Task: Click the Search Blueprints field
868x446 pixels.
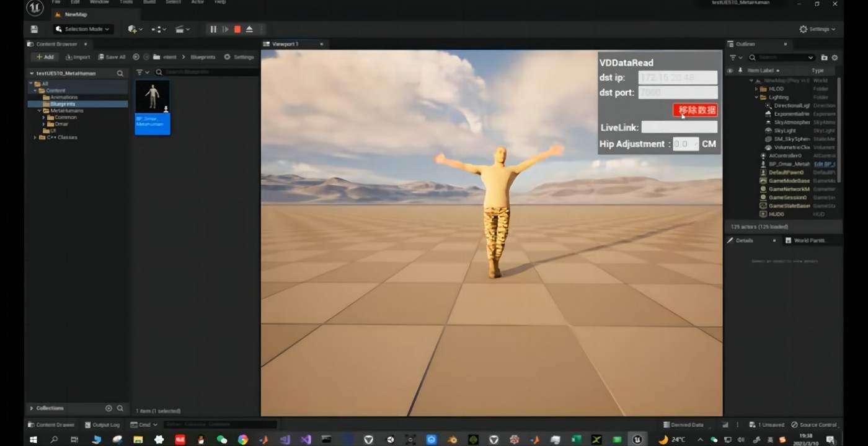Action: [x=206, y=72]
